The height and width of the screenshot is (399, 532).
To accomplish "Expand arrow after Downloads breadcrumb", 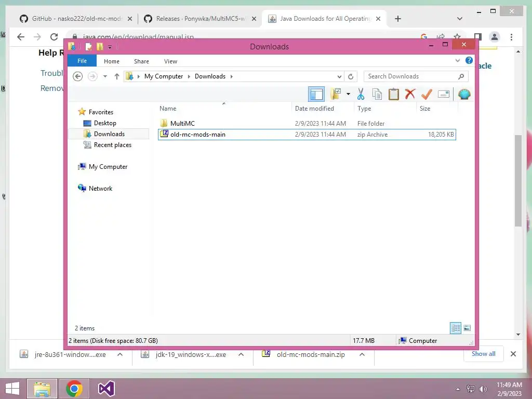I will pos(231,76).
